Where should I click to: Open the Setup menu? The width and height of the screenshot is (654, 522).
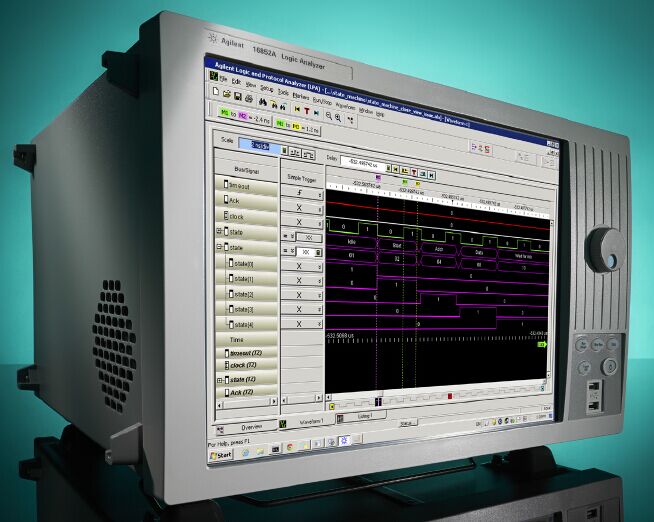tap(267, 88)
